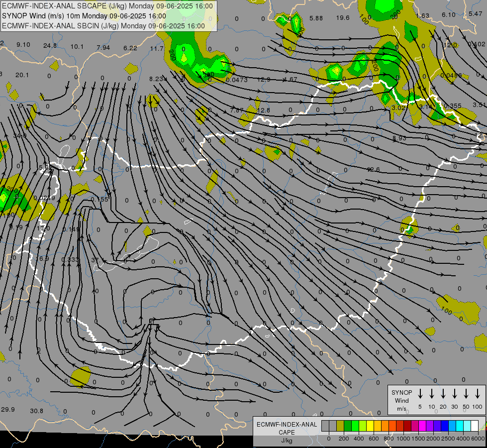Click the 0.155 value on the map
This screenshot has height=448, width=487.
(99, 199)
